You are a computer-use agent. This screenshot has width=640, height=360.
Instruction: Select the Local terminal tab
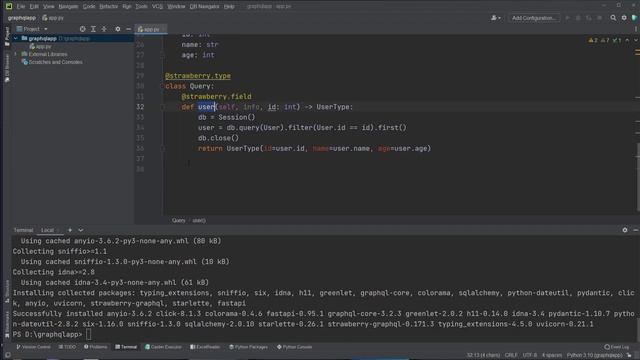point(47,230)
